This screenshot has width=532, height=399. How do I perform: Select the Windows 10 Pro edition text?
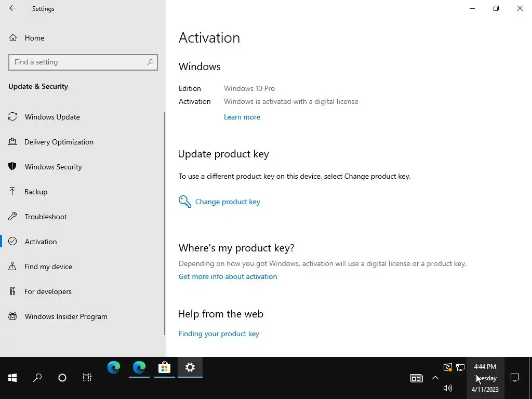[x=249, y=88]
